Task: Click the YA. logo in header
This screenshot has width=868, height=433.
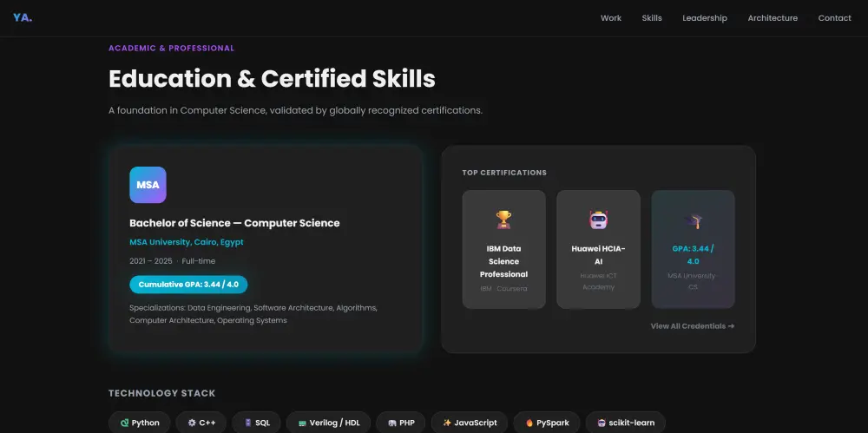Action: point(23,17)
